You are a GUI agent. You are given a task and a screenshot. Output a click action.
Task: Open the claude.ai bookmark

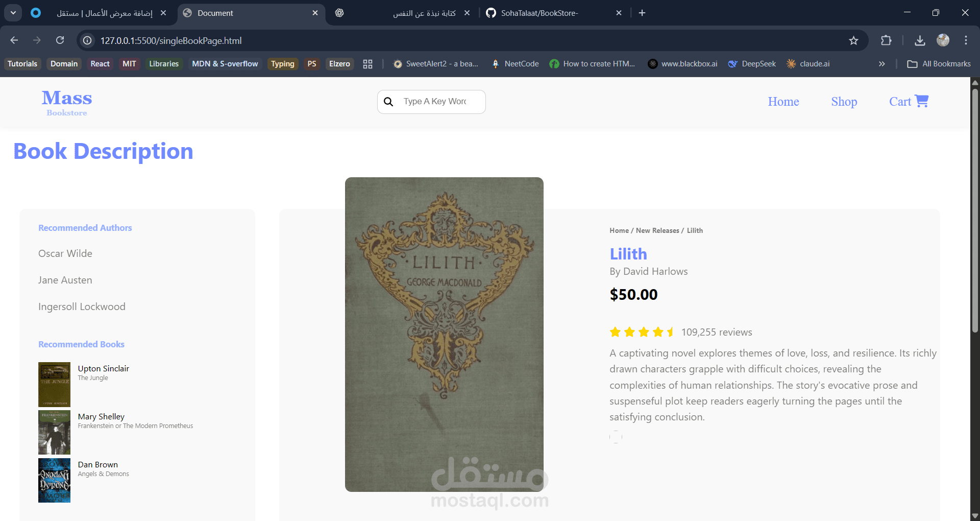[x=808, y=64]
